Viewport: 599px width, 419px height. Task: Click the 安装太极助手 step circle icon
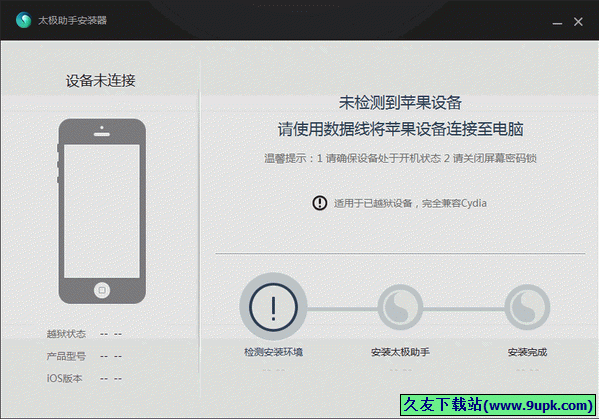pos(400,307)
